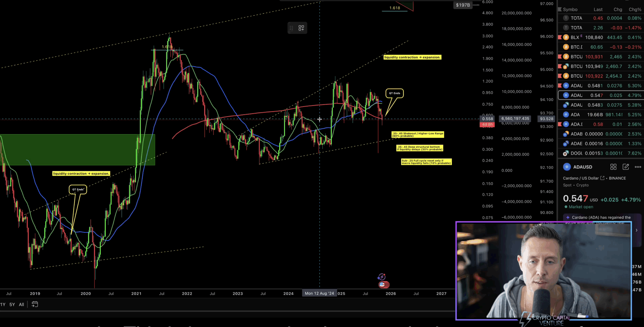
Task: Click the US flag economic events marker
Action: [x=383, y=285]
